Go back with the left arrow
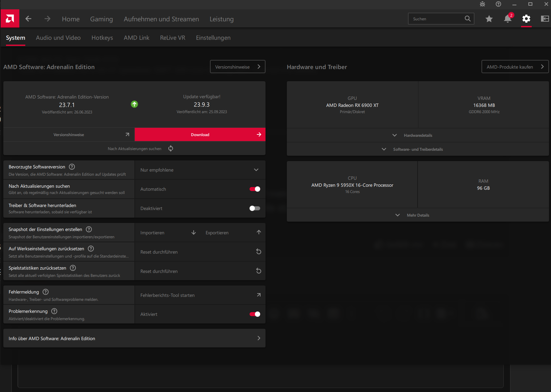This screenshot has width=551, height=392. (x=29, y=19)
